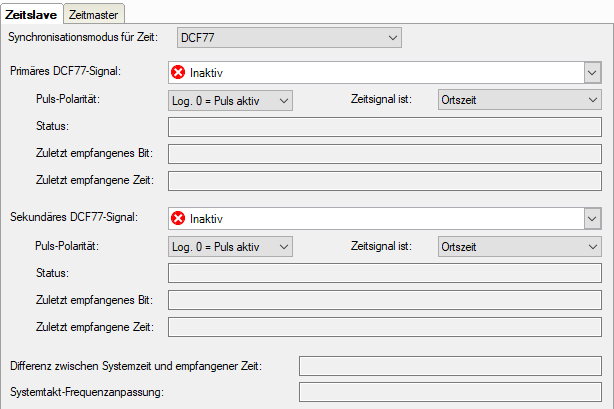Open primary Zeitsignal ist Ortszeit dropdown
Screen dimensions: 614x409
(x=519, y=100)
